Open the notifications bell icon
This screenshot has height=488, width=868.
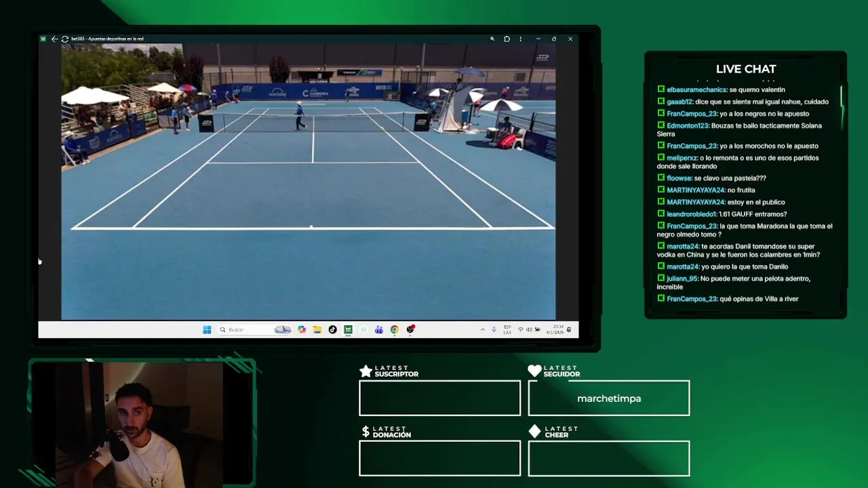tap(569, 329)
